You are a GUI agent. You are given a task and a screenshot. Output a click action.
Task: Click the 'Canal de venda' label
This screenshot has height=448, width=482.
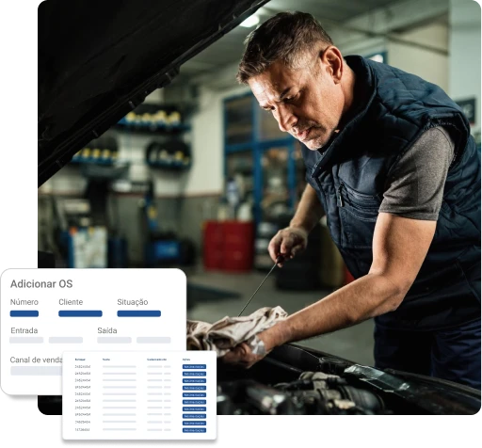pyautogui.click(x=37, y=360)
